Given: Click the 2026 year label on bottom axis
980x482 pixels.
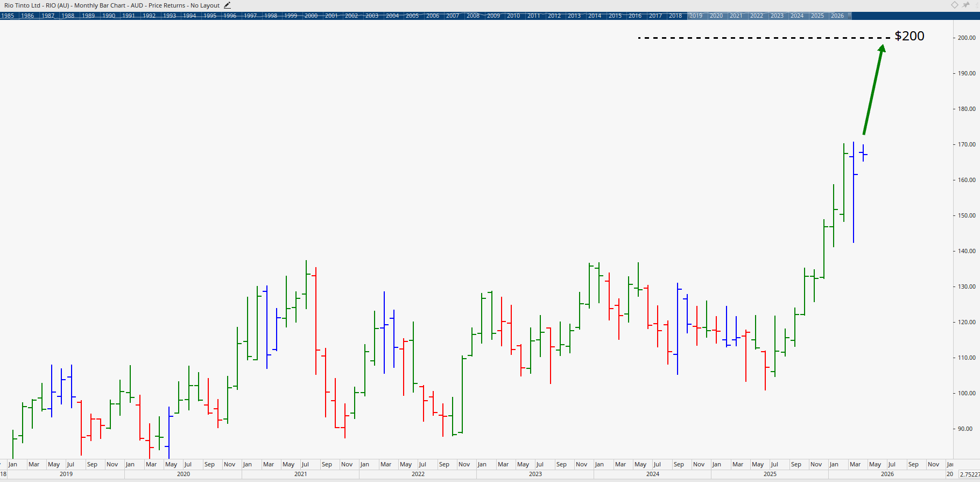Looking at the screenshot, I should (x=887, y=474).
